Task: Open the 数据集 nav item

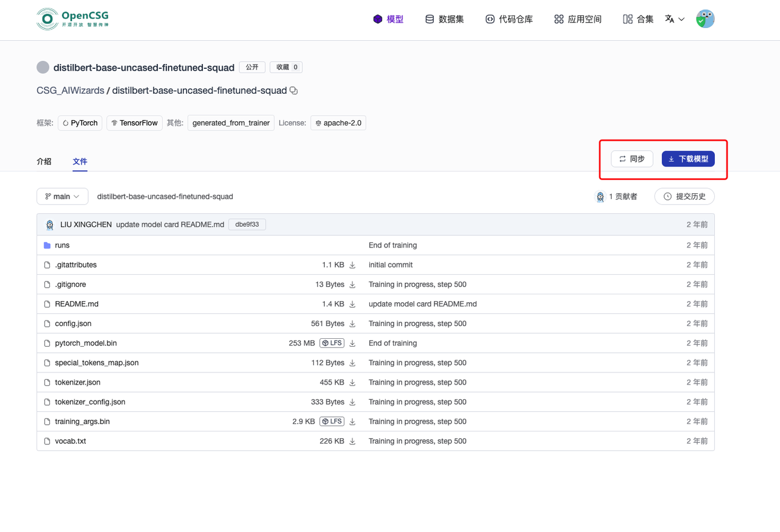Action: click(444, 19)
